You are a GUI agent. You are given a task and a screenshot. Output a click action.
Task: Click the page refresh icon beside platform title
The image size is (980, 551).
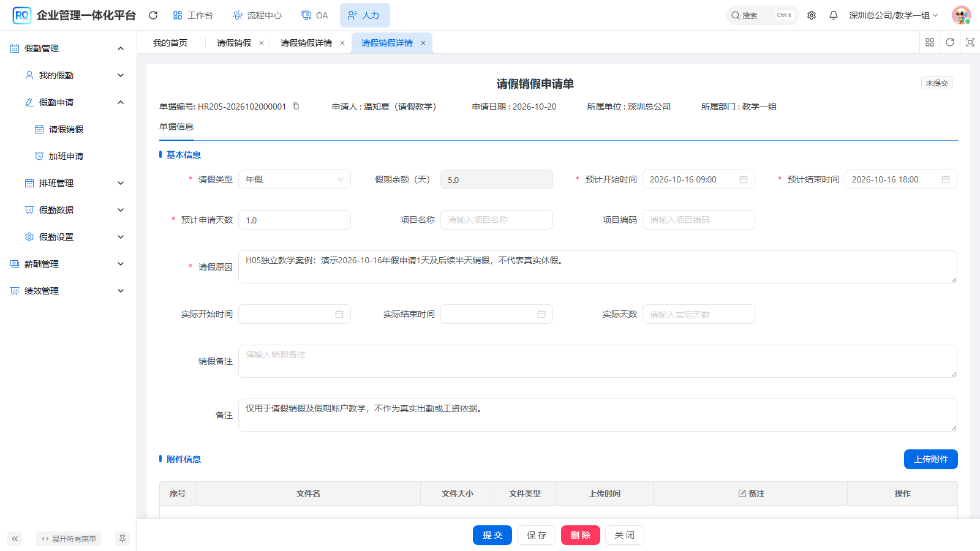[x=153, y=15]
